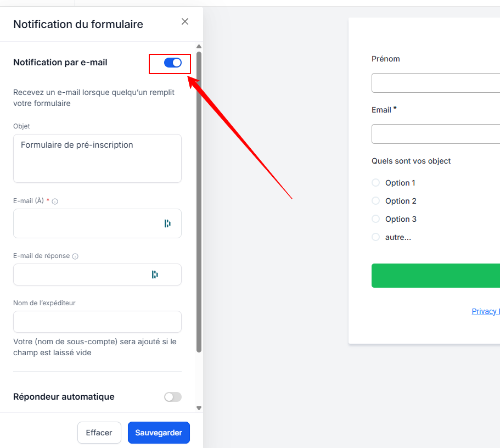500x448 pixels.
Task: Enable the Répondeur automatique toggle
Action: click(173, 397)
